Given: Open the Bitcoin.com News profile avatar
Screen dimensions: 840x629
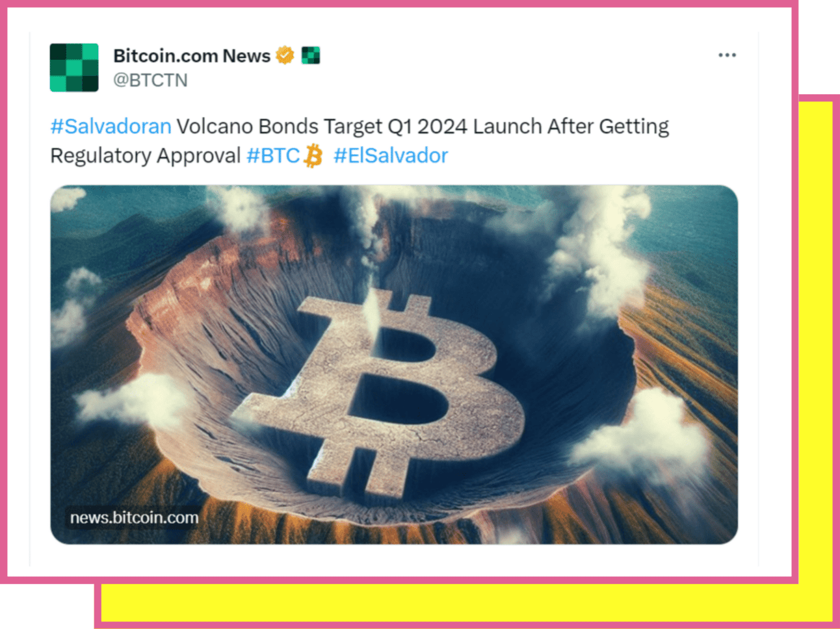Looking at the screenshot, I should tap(74, 68).
